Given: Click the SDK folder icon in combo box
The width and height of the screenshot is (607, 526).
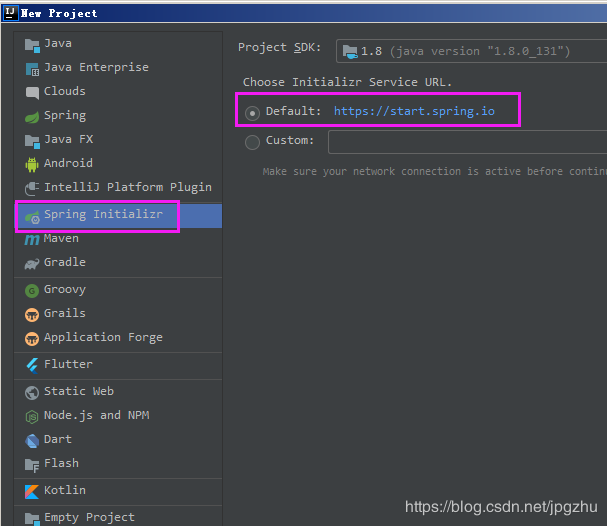Looking at the screenshot, I should pos(350,51).
